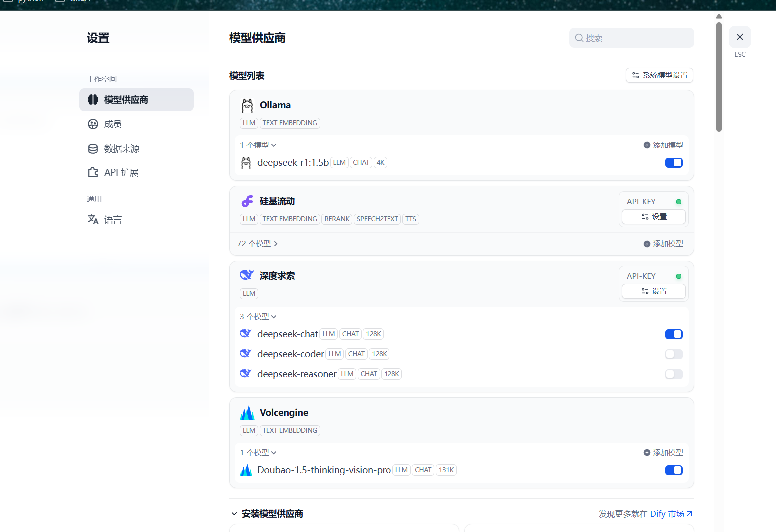776x532 pixels.
Task: Click the 128K tag on deepseek-coder row
Action: pyautogui.click(x=379, y=354)
